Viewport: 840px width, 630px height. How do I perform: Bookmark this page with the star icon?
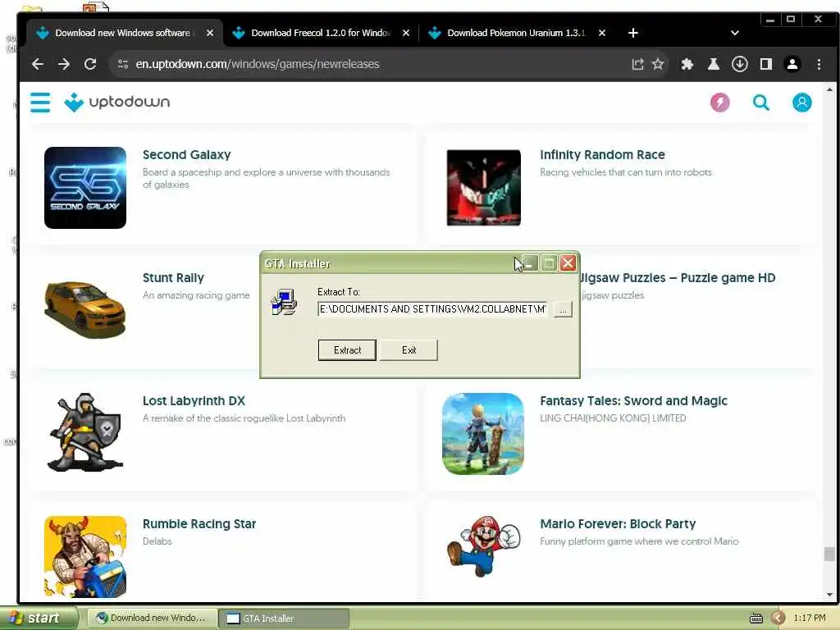658,64
